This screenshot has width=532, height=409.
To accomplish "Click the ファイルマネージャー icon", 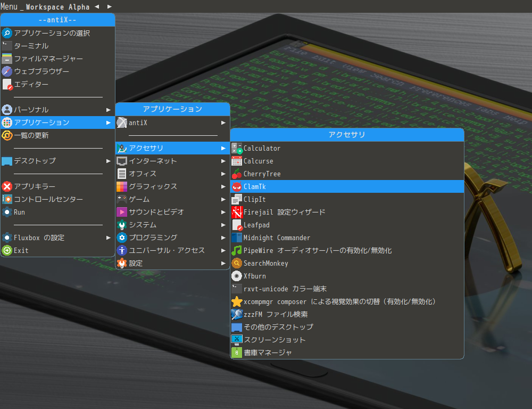I will pyautogui.click(x=7, y=59).
